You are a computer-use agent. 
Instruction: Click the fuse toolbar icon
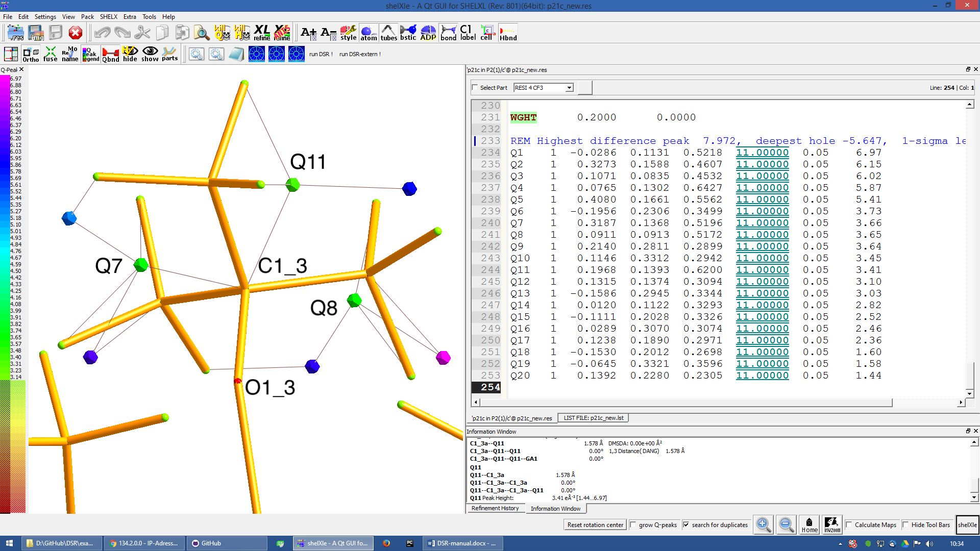50,54
